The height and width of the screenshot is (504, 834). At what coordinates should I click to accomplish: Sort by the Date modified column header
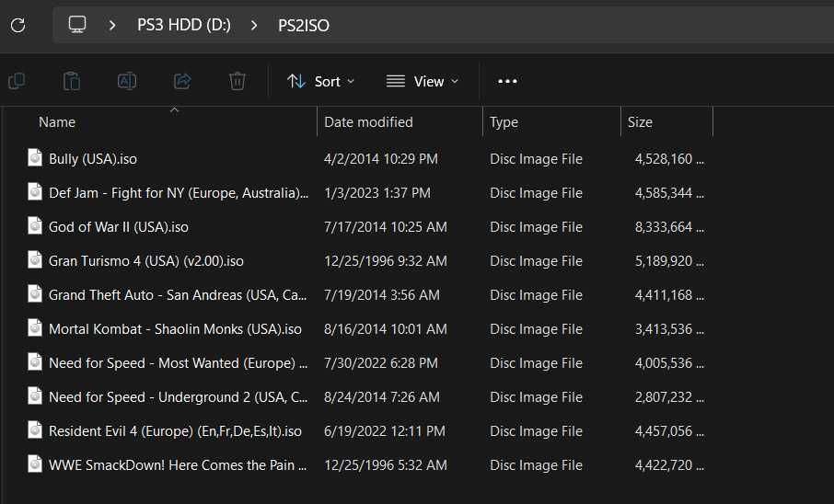pos(368,122)
